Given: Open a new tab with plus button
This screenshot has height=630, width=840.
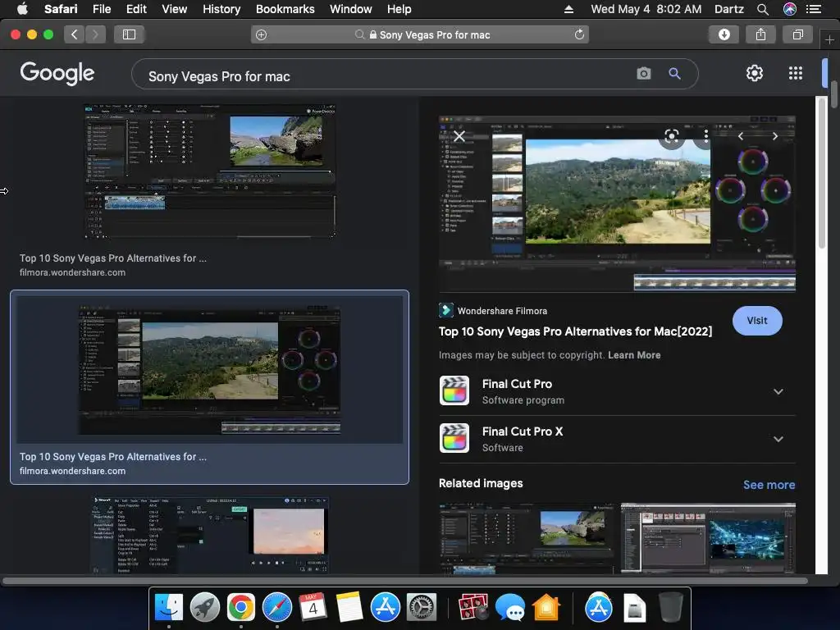Looking at the screenshot, I should point(829,40).
